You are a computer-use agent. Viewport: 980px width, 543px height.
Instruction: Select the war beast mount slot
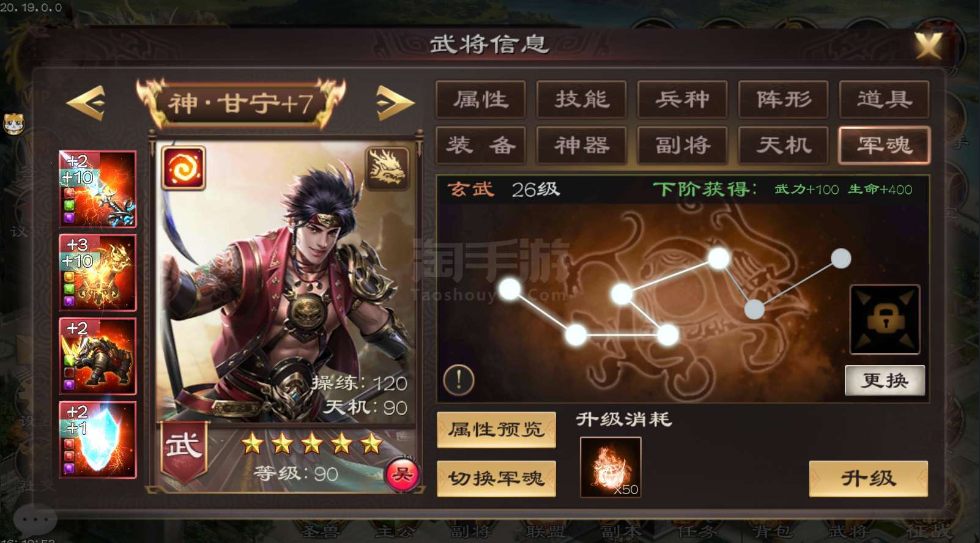tap(98, 356)
